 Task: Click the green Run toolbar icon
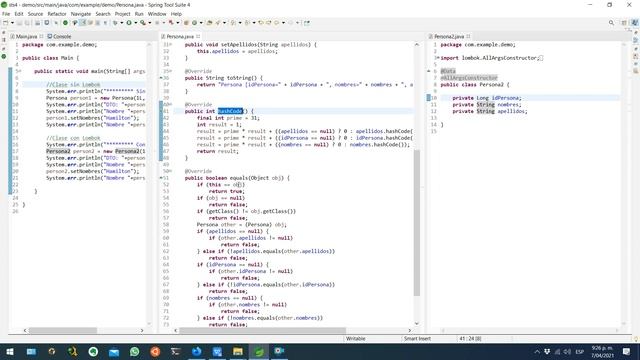(x=129, y=23)
